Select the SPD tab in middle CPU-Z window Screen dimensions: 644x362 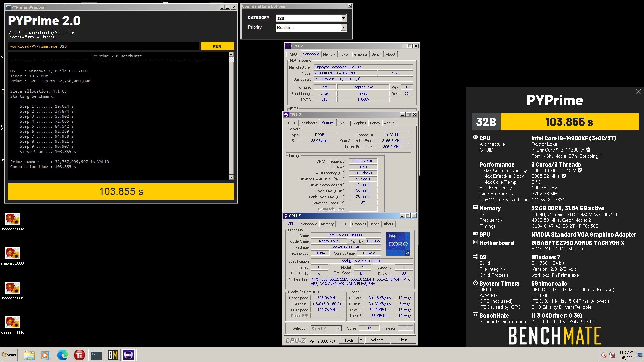[x=343, y=123]
